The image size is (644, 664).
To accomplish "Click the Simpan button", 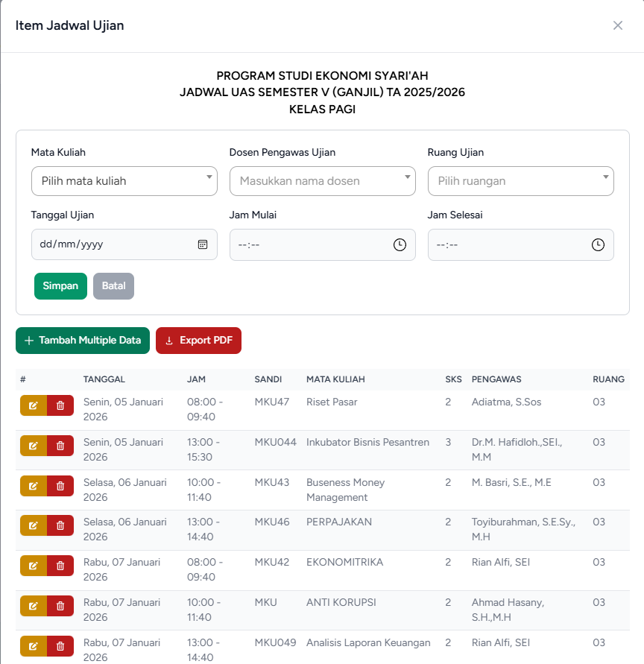I will (x=60, y=286).
